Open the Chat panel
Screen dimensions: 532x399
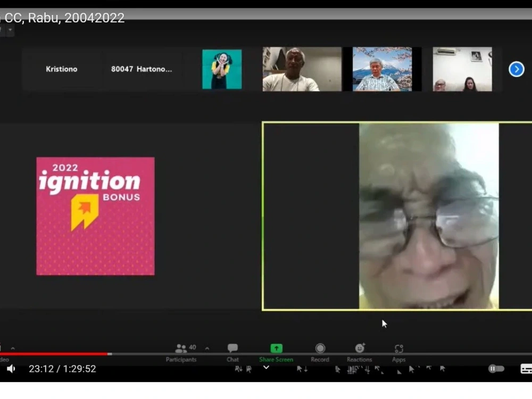pyautogui.click(x=233, y=353)
